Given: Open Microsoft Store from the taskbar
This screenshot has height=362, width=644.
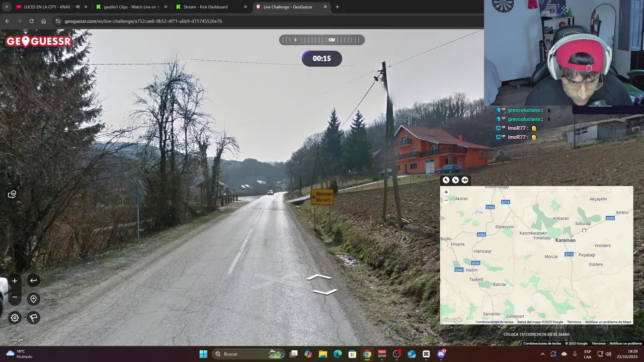Looking at the screenshot, I should (x=353, y=354).
